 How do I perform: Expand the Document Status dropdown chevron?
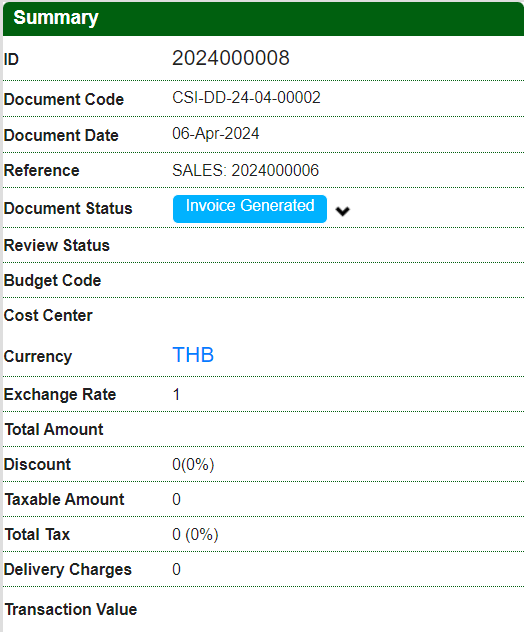(x=342, y=211)
